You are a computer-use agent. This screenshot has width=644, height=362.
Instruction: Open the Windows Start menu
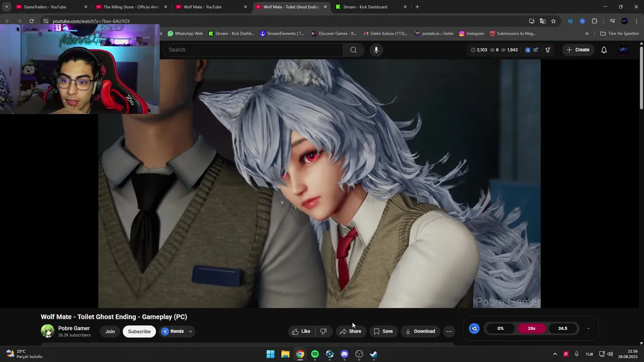(271, 354)
